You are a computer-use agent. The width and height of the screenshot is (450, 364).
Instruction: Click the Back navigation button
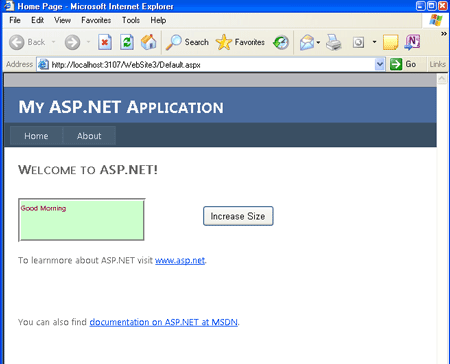click(x=27, y=42)
